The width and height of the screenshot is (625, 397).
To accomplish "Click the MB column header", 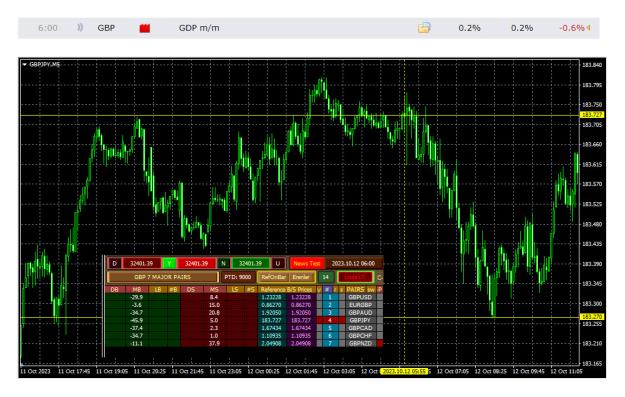I will pyautogui.click(x=137, y=289).
